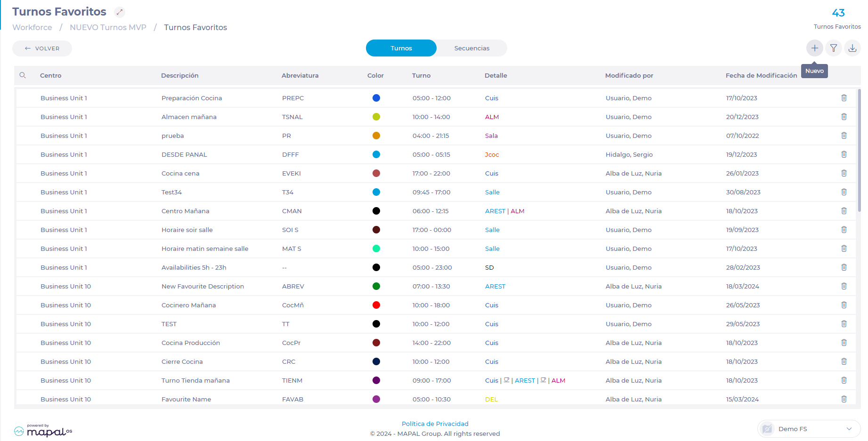
Task: Switch to the Turnos tab
Action: 401,48
